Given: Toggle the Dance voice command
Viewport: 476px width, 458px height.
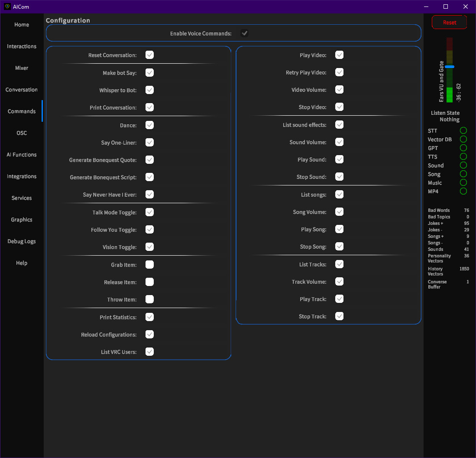Looking at the screenshot, I should point(149,125).
